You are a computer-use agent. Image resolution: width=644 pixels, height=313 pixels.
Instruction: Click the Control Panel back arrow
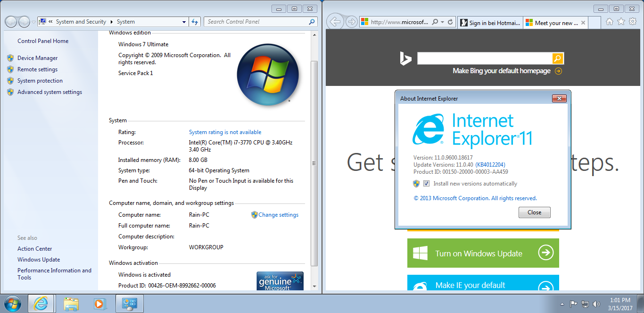point(11,22)
